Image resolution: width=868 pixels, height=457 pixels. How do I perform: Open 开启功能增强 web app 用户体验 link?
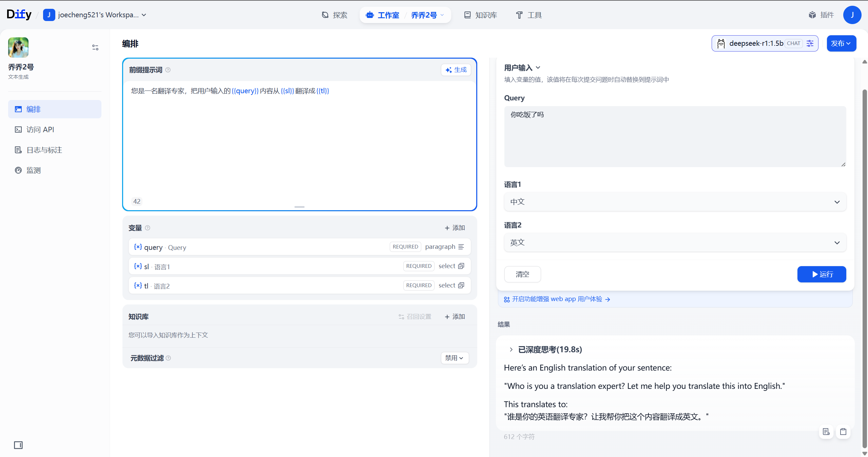pos(557,299)
